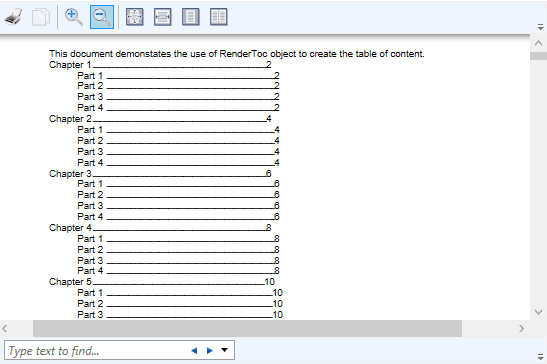Switch to whole page view
547x364 pixels.
coord(191,17)
